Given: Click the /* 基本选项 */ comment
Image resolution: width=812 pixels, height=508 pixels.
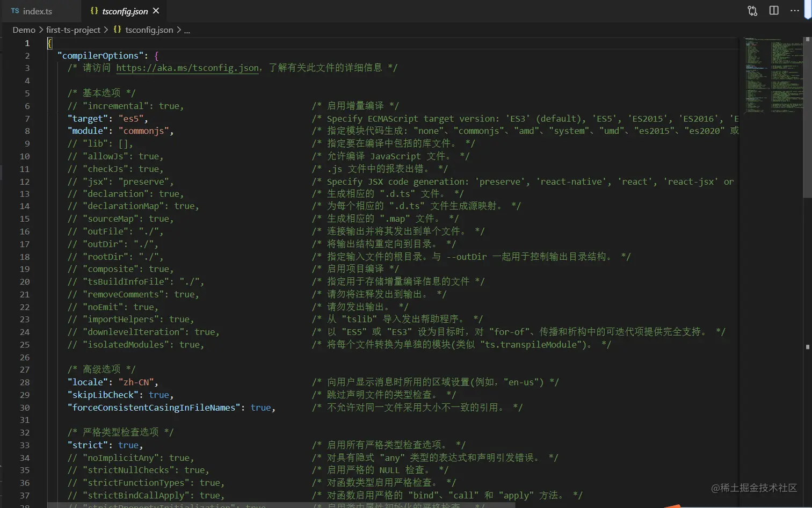Looking at the screenshot, I should (102, 93).
